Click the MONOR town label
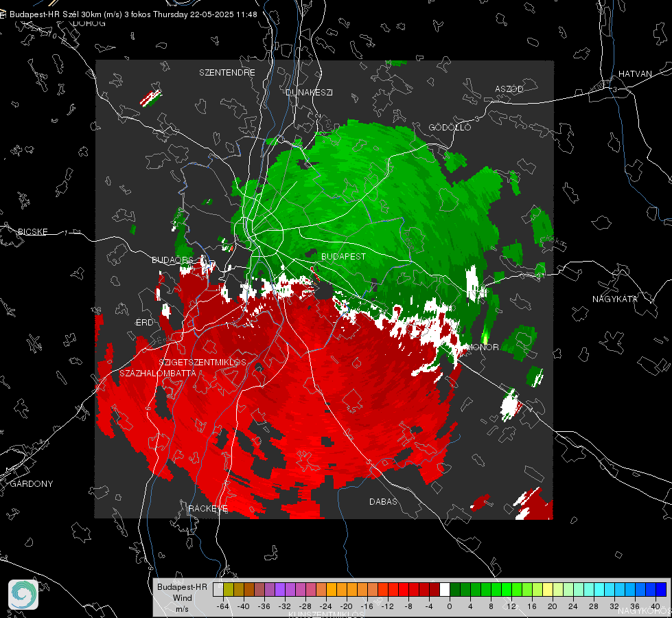The image size is (672, 618). coord(483,347)
